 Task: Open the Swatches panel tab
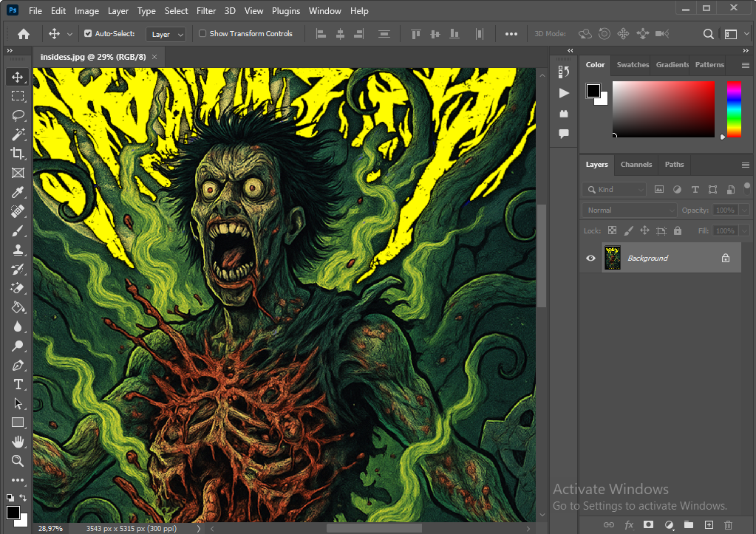(633, 65)
